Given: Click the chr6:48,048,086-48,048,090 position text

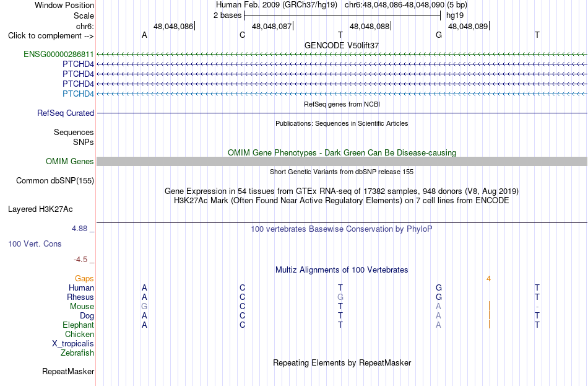Looking at the screenshot, I should (x=394, y=5).
